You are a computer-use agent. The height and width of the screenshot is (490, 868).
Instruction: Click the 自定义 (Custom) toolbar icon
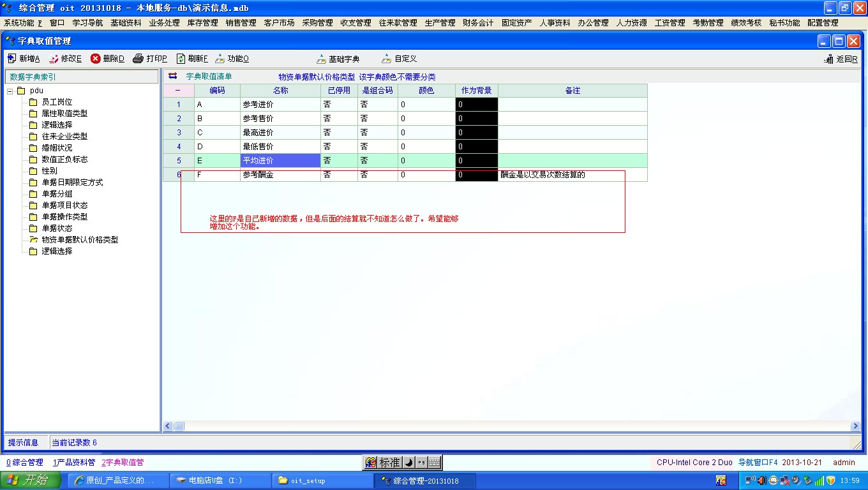387,59
